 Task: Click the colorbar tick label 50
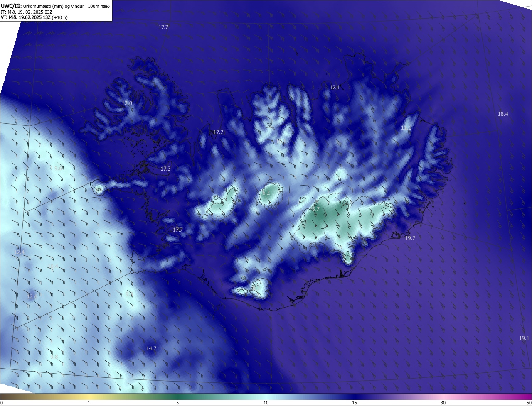pyautogui.click(x=529, y=403)
